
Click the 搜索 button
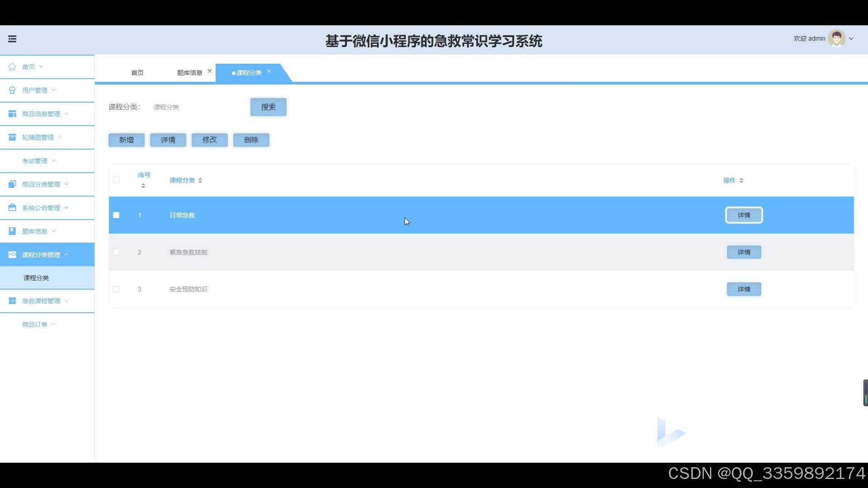268,107
